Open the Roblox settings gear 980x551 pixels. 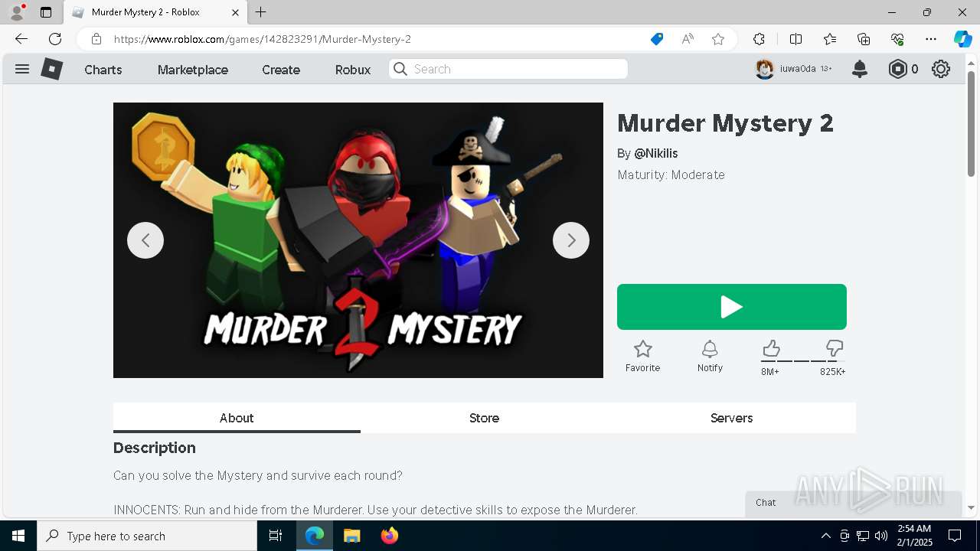pyautogui.click(x=941, y=69)
